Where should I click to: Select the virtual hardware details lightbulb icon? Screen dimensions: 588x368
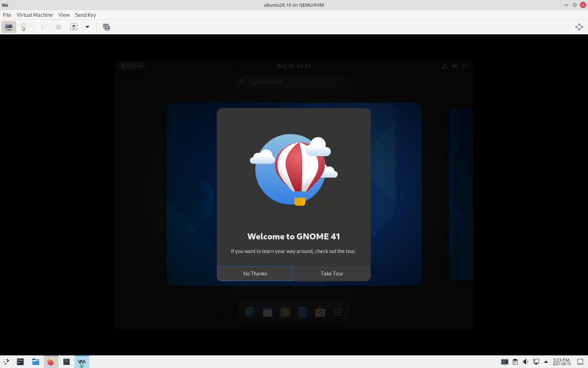[23, 27]
